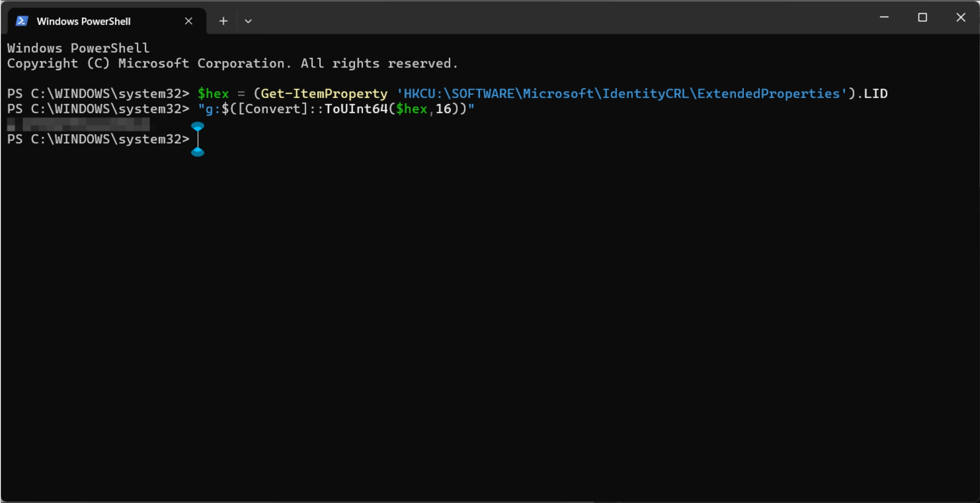Click the Copyright Microsoft Corporation line
980x503 pixels.
(x=233, y=64)
